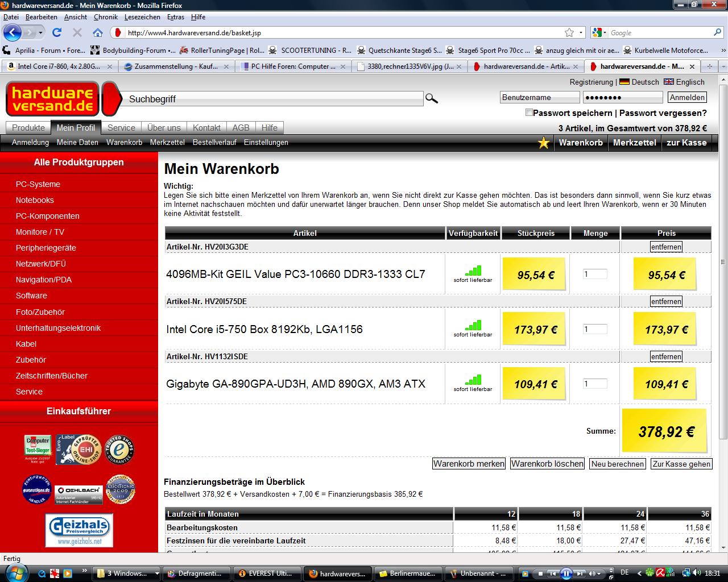The height and width of the screenshot is (582, 728).
Task: Click the Warenkorb löschen button
Action: coord(547,464)
